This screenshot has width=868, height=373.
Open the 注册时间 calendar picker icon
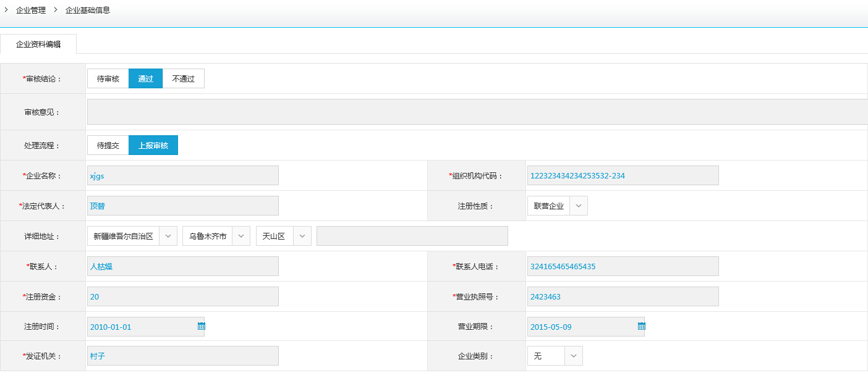tap(201, 326)
